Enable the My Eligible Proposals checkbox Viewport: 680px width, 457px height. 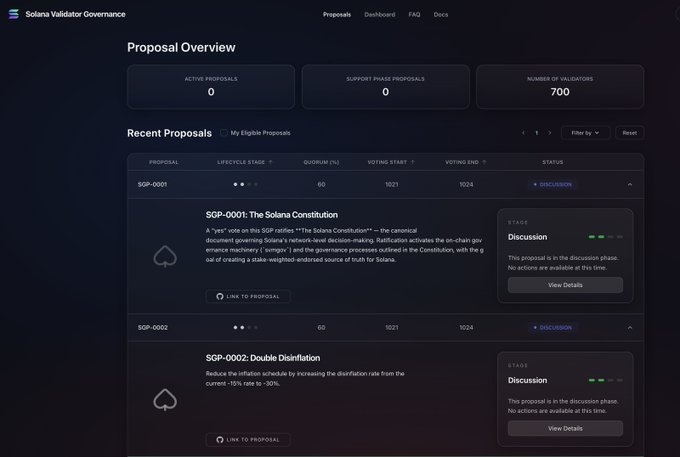[224, 133]
